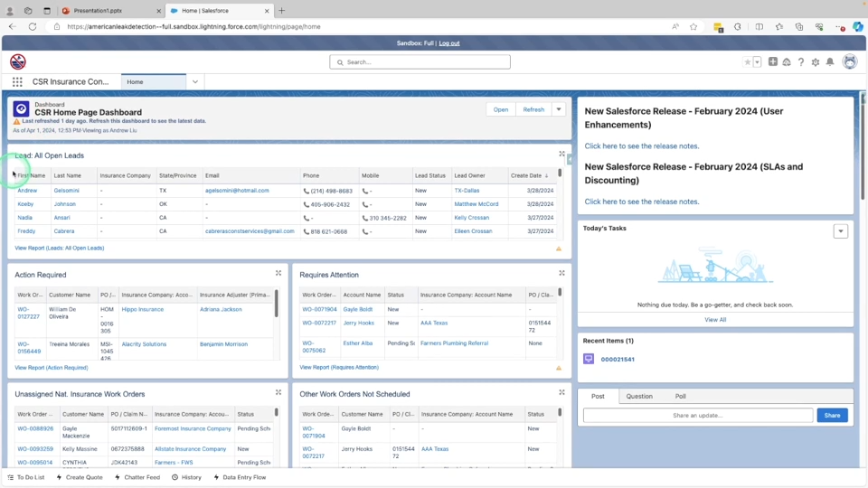The image size is (868, 488).
Task: Click the Share an update text field
Action: pyautogui.click(x=697, y=415)
